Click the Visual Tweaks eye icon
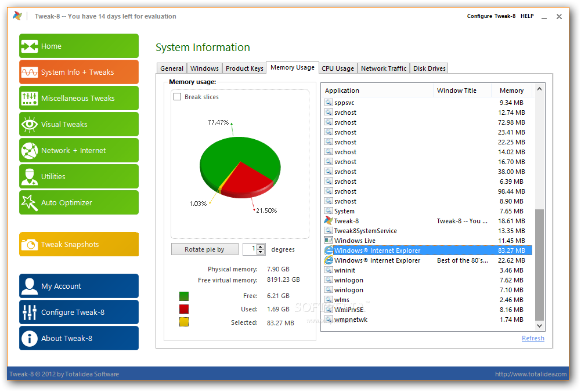Image resolution: width=581 pixels, height=392 pixels. point(29,124)
